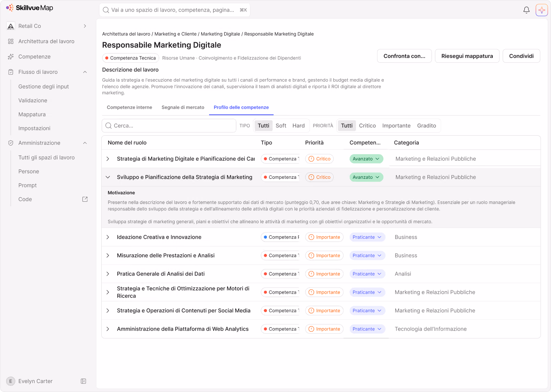The image size is (551, 392).
Task: Open Gestione degli input in sidebar
Action: click(x=43, y=87)
